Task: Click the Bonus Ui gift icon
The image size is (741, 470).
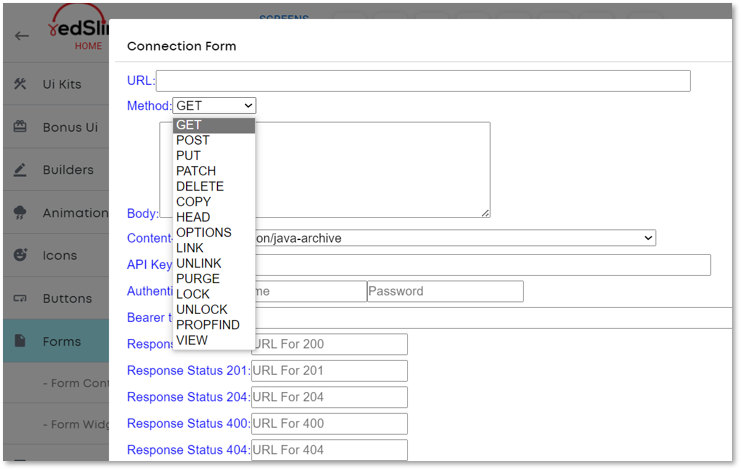Action: [x=20, y=127]
